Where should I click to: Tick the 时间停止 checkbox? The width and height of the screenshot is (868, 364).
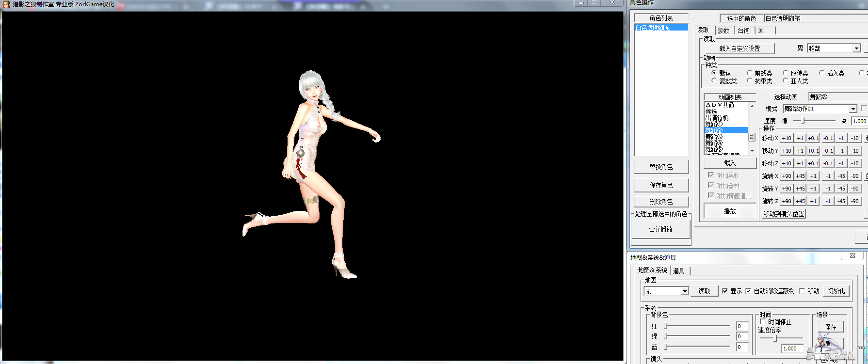click(763, 322)
